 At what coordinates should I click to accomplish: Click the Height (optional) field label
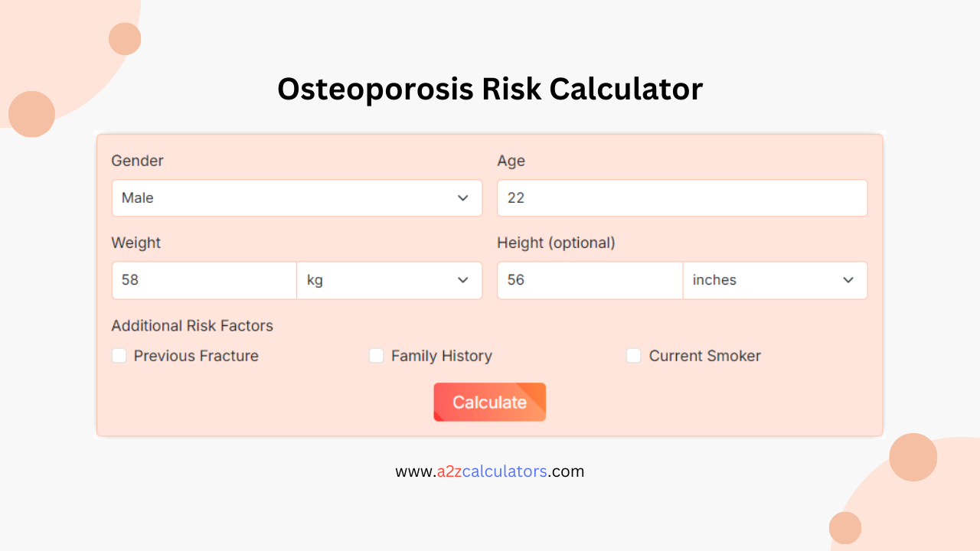coord(556,243)
